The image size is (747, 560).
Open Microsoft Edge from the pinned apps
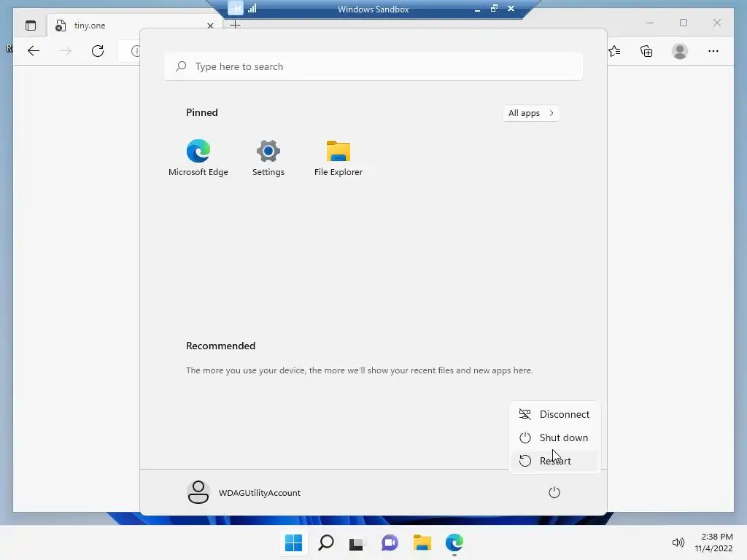pos(198,157)
